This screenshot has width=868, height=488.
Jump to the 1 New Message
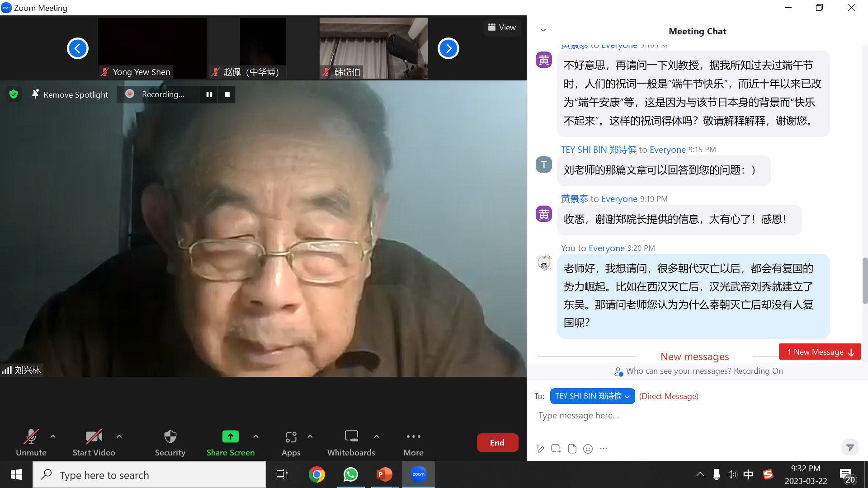coord(820,352)
